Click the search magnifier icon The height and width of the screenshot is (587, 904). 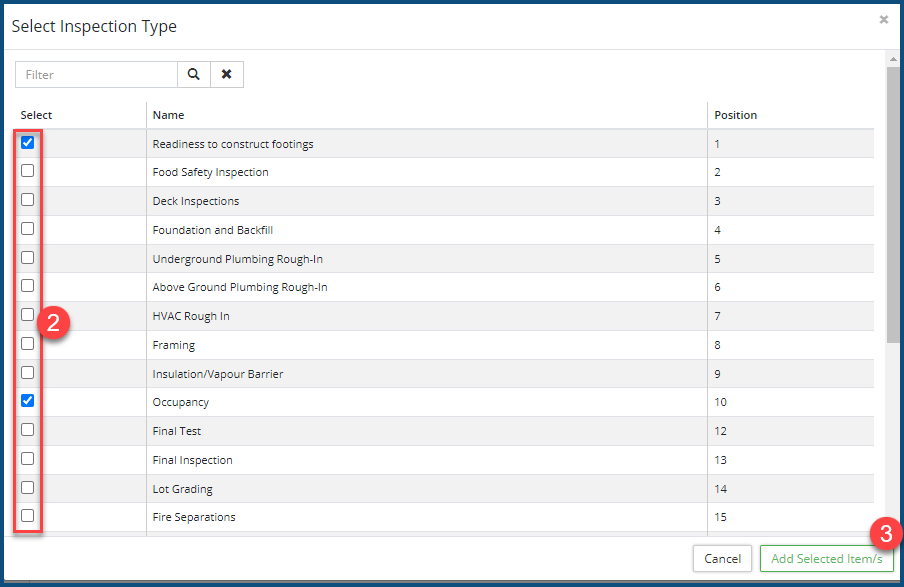pyautogui.click(x=193, y=75)
